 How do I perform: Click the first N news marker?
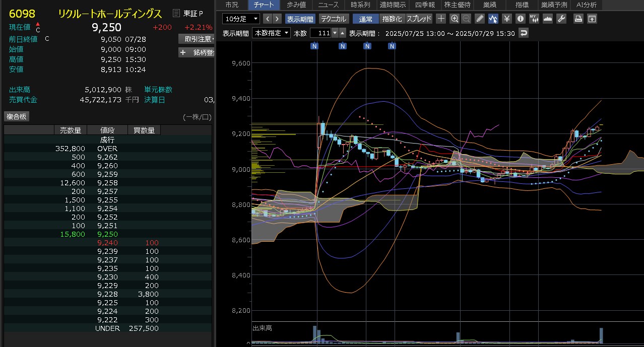(314, 46)
